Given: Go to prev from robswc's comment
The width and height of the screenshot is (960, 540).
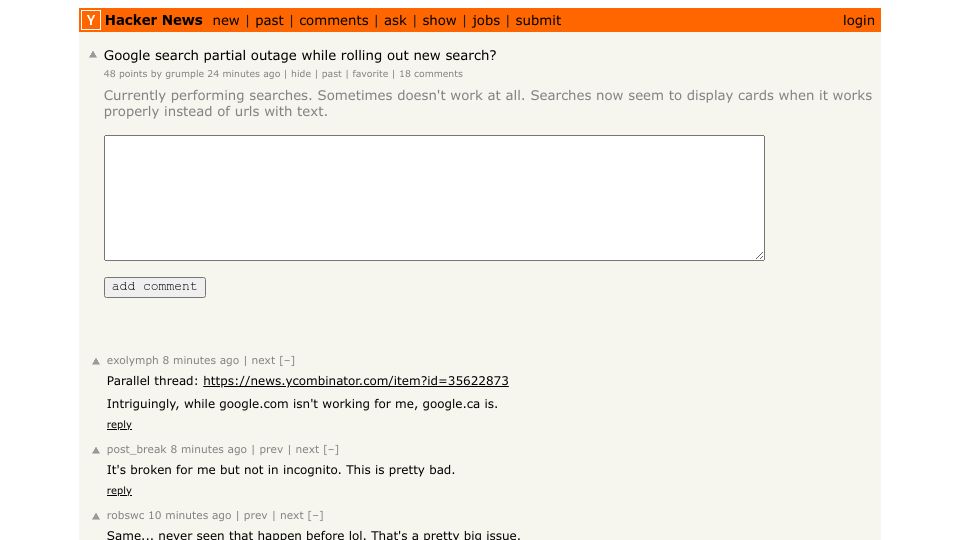Looking at the screenshot, I should (x=256, y=516).
